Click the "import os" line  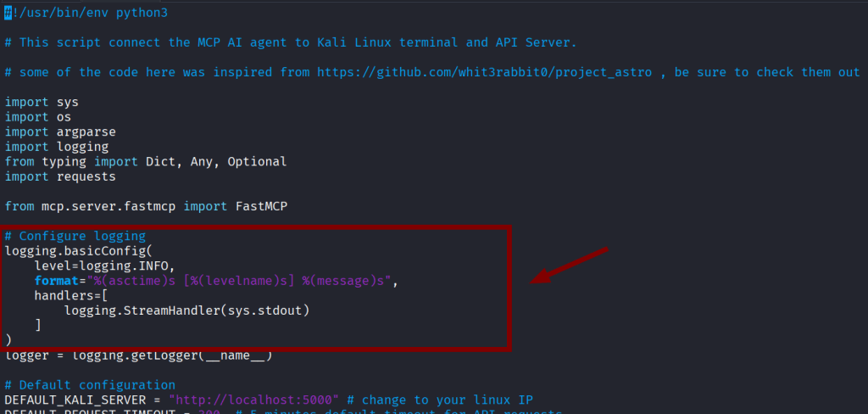[38, 117]
